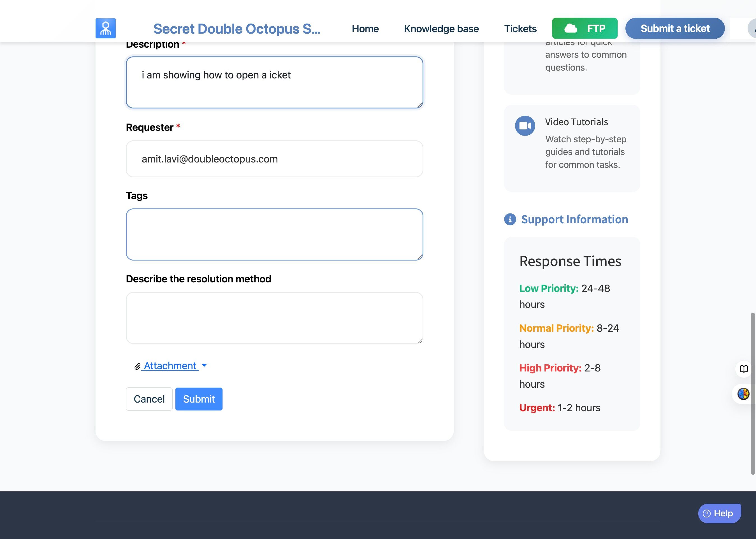Screen dimensions: 756x539
Task: Click the cloud icon in FTP button
Action: [571, 29]
